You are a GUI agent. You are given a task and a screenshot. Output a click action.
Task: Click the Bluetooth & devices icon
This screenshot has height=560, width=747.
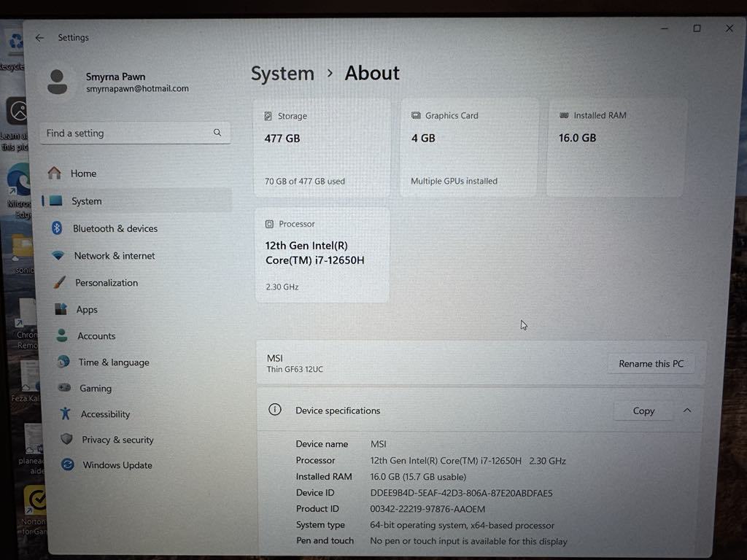point(57,228)
